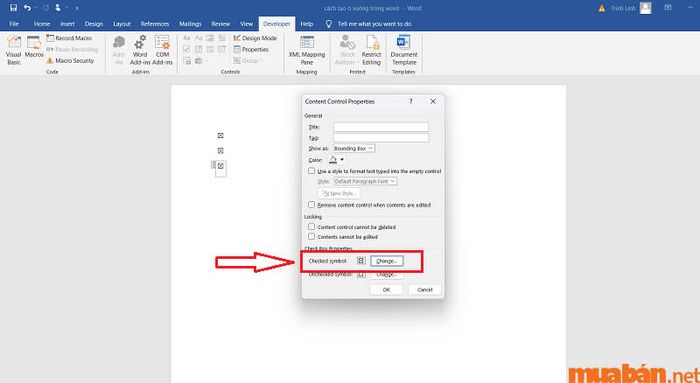
Task: Click OK in Content Control Properties
Action: (386, 290)
